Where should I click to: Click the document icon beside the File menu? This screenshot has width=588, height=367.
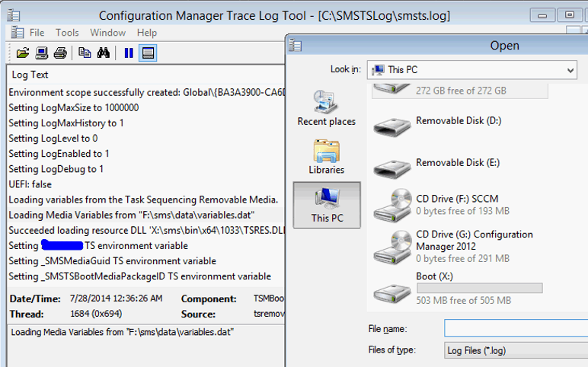click(x=18, y=33)
